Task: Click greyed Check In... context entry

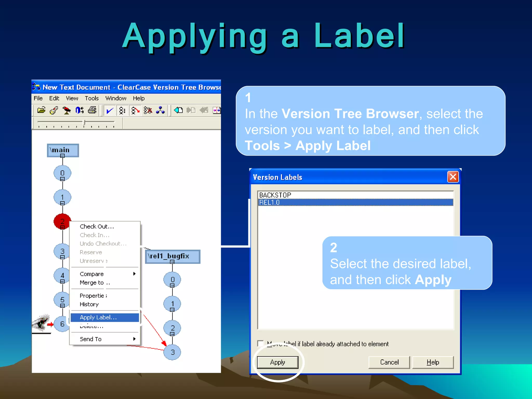Action: [105, 235]
